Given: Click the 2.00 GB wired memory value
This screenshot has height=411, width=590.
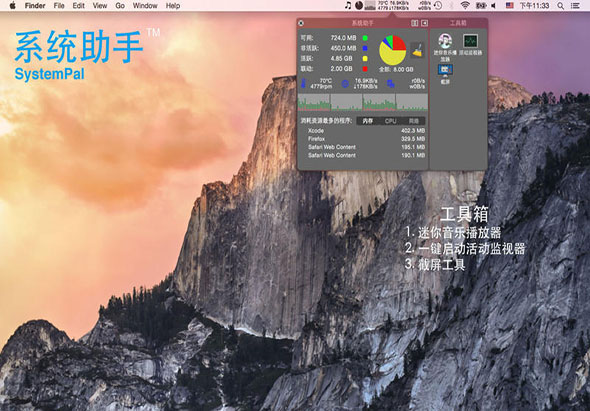Looking at the screenshot, I should pyautogui.click(x=342, y=69).
